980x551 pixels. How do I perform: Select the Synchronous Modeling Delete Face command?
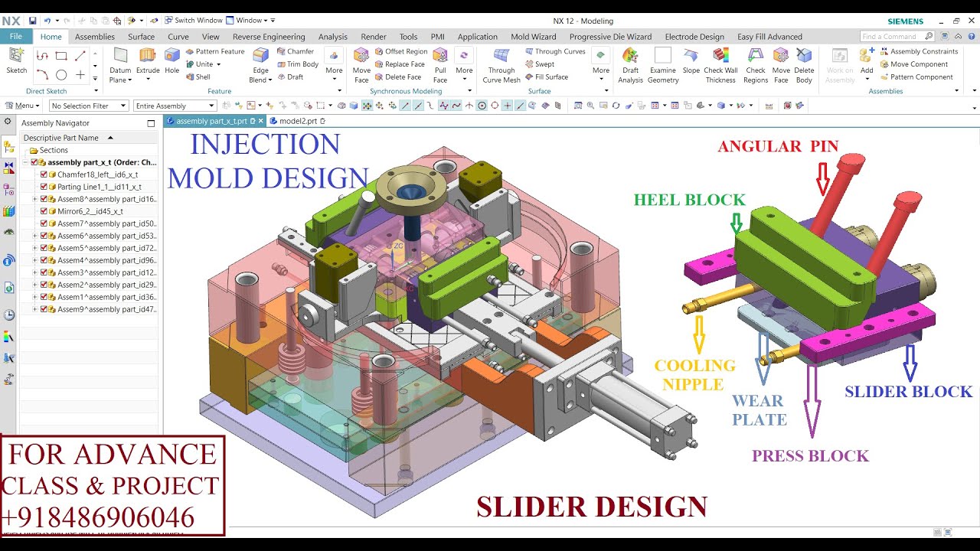click(398, 77)
